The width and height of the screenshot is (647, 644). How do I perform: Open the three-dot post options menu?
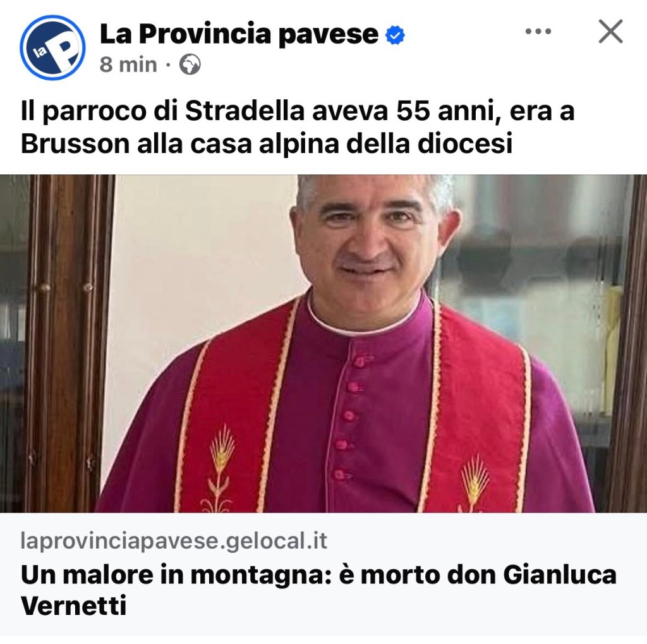tap(538, 32)
